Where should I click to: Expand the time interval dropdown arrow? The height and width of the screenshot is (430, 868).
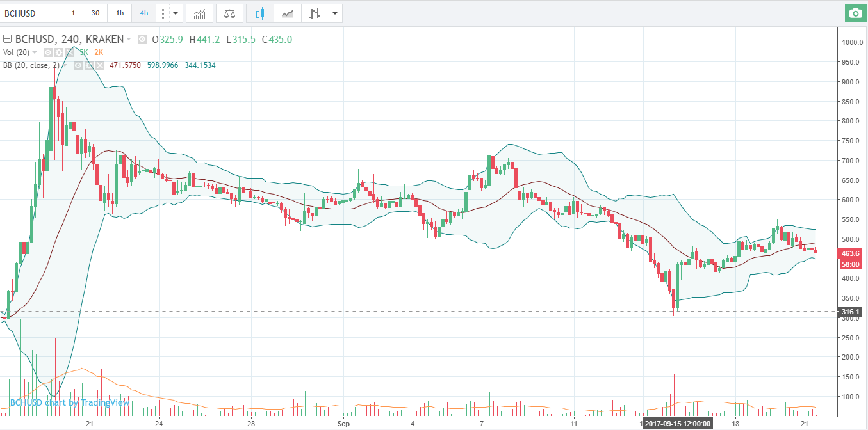[176, 13]
